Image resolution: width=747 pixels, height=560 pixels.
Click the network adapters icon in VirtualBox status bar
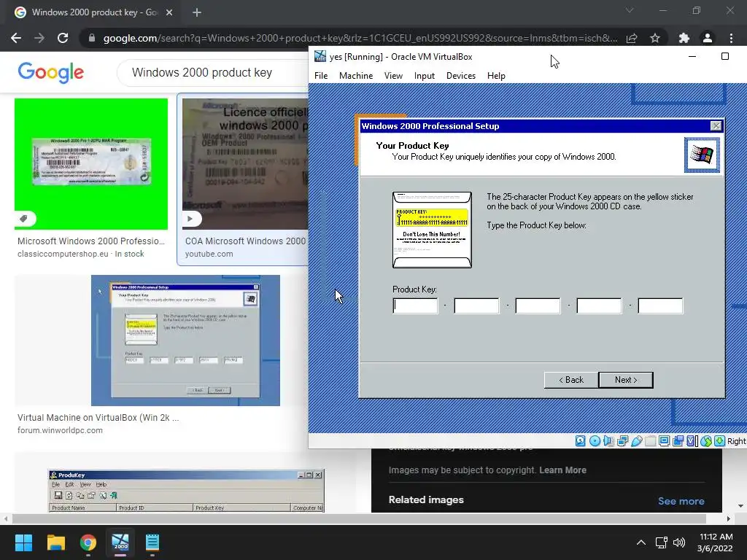(x=623, y=441)
